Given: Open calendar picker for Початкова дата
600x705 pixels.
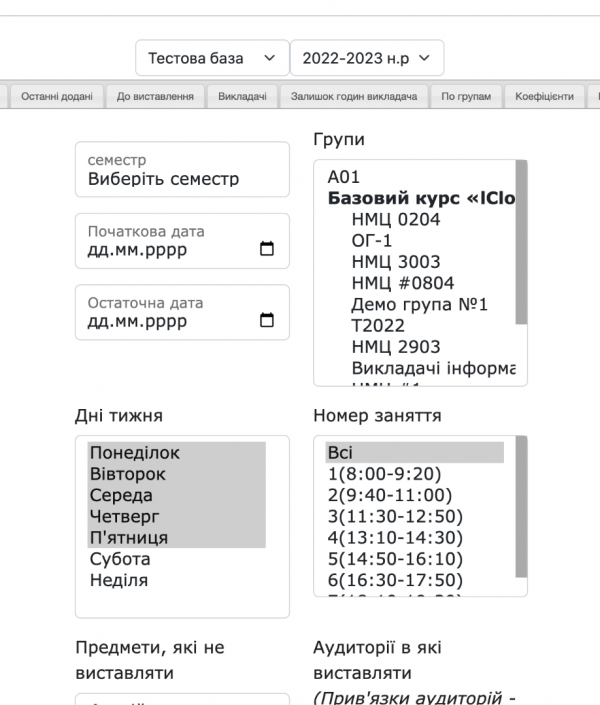Looking at the screenshot, I should (x=266, y=250).
